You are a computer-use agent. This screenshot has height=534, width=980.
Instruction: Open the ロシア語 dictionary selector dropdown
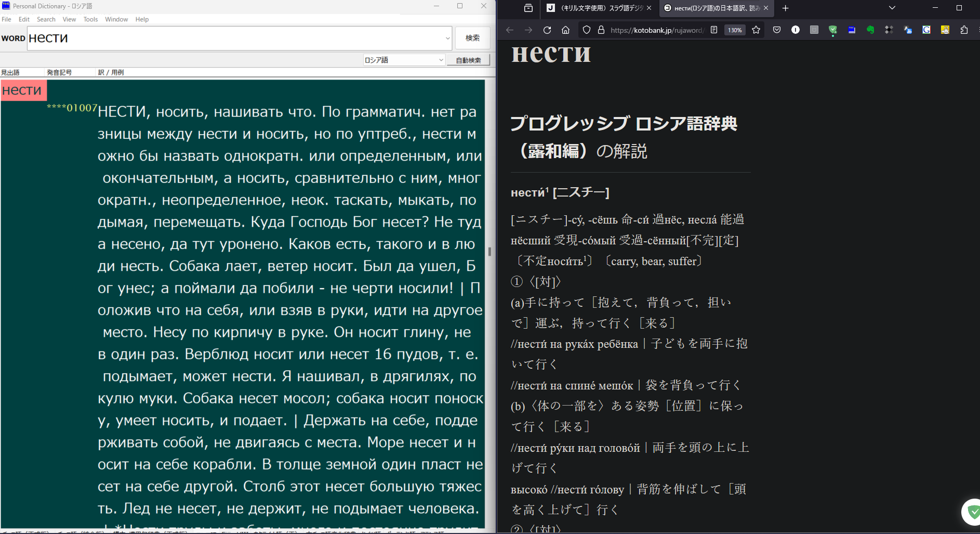[x=441, y=60]
